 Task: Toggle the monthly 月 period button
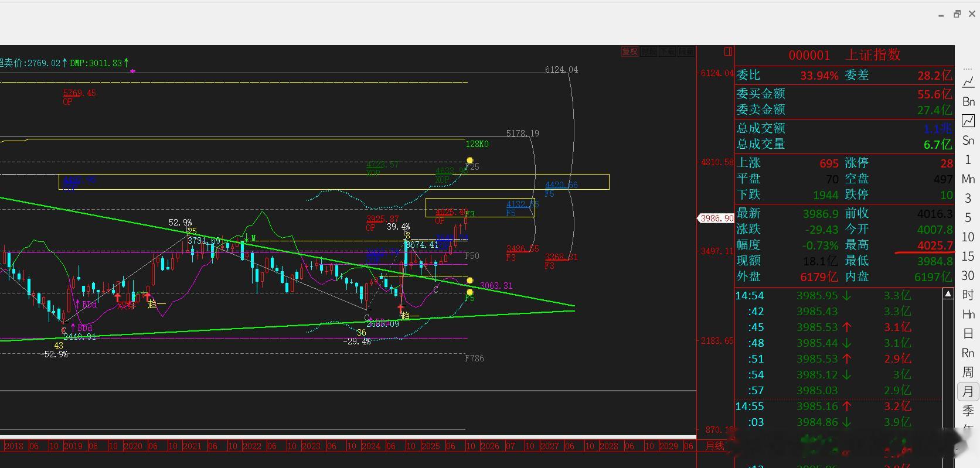[x=968, y=392]
